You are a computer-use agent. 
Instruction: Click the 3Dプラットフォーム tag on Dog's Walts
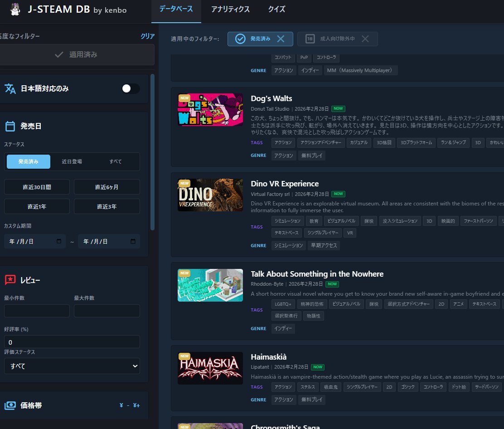point(416,142)
